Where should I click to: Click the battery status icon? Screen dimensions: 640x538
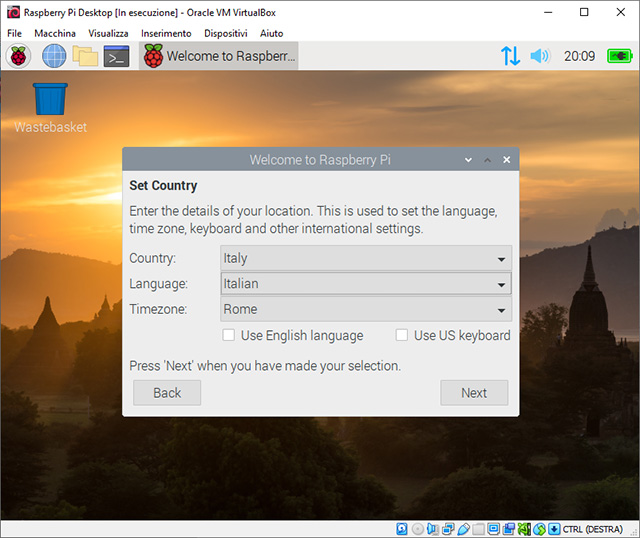(x=620, y=56)
